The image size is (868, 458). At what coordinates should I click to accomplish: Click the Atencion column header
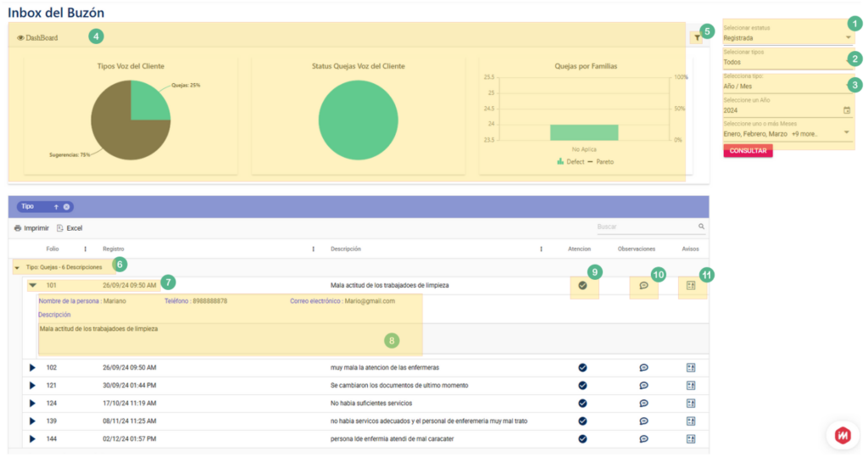coord(580,249)
